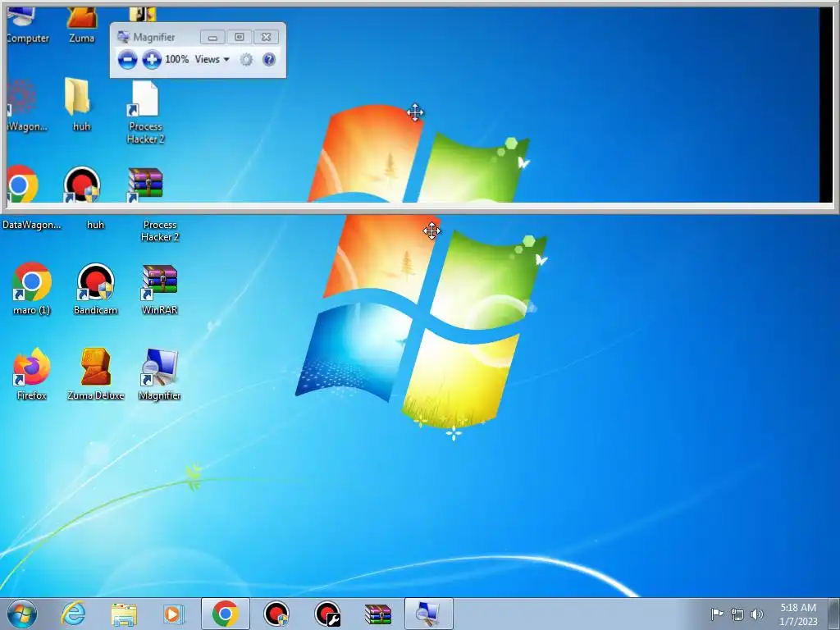
Task: Close the Magnifier toolbar window
Action: pyautogui.click(x=267, y=37)
